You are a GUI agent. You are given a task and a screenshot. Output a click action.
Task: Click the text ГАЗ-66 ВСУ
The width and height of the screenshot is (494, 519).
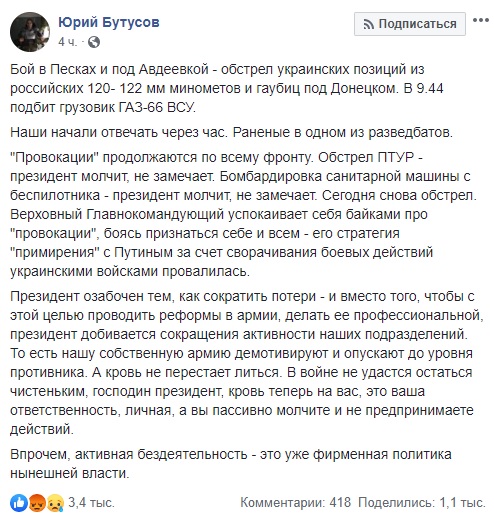(x=157, y=107)
